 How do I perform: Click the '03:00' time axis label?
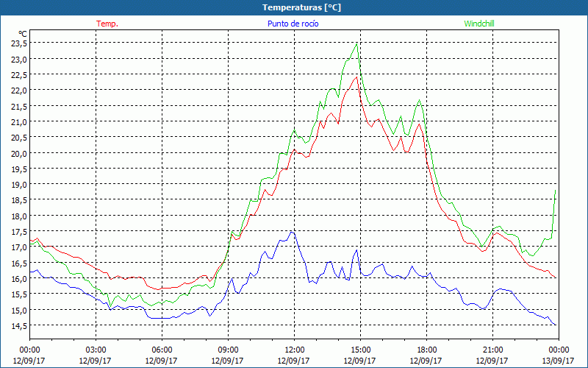[96, 350]
